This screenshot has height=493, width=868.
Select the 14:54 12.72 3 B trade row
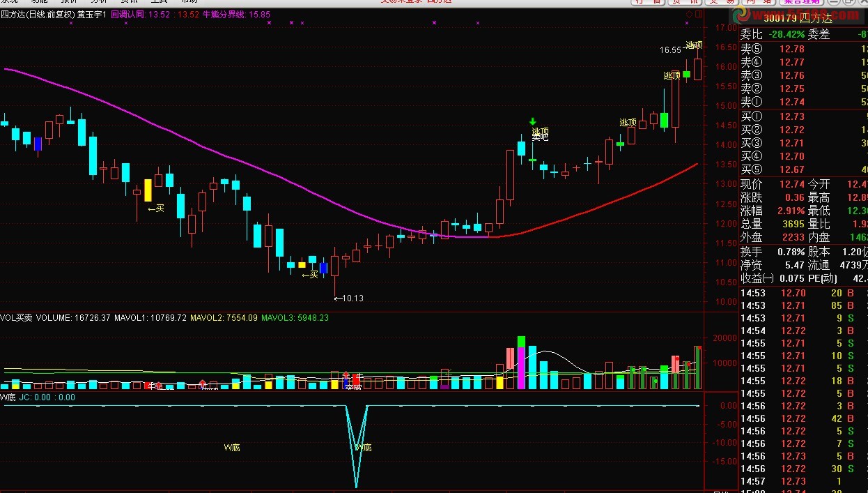[x=804, y=331]
